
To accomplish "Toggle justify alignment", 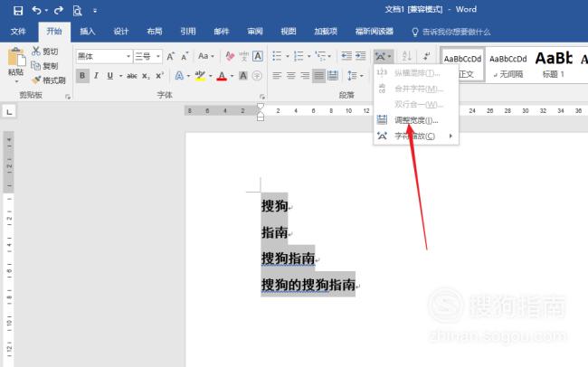I will tap(318, 76).
